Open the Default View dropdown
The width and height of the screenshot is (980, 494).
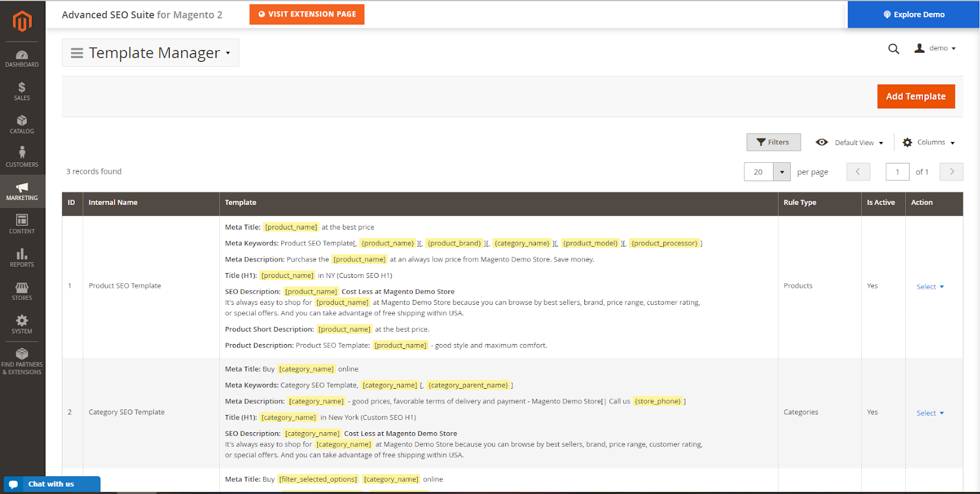click(850, 143)
